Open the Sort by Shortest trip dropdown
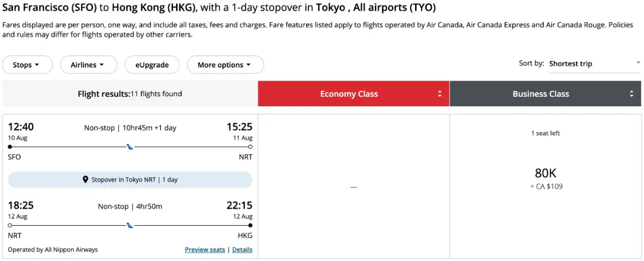Viewport: 644px width, 261px height. coord(594,63)
